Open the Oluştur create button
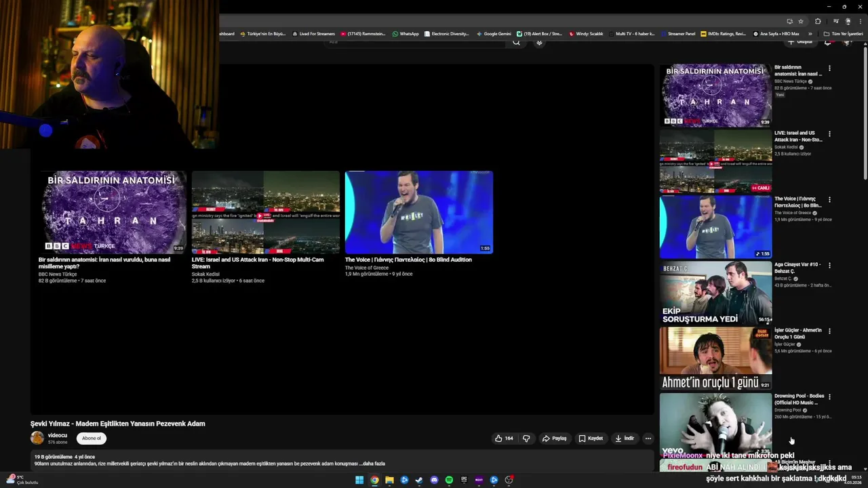 pos(800,42)
